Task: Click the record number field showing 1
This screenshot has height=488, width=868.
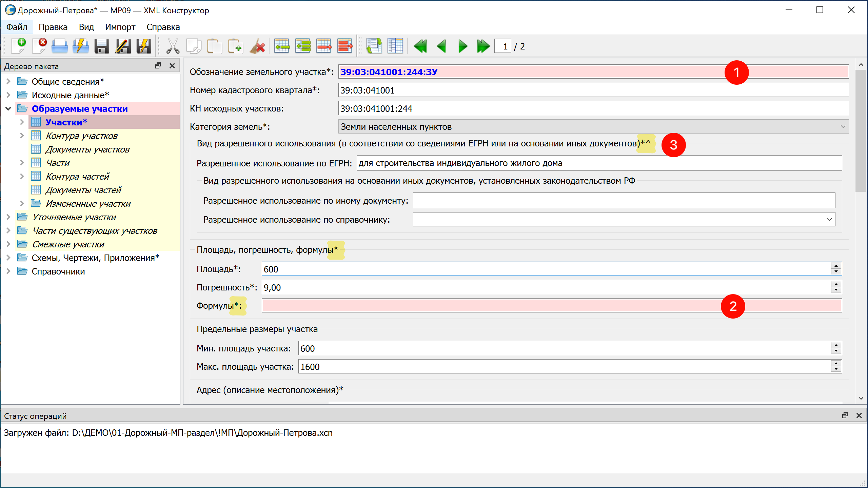Action: coord(502,46)
